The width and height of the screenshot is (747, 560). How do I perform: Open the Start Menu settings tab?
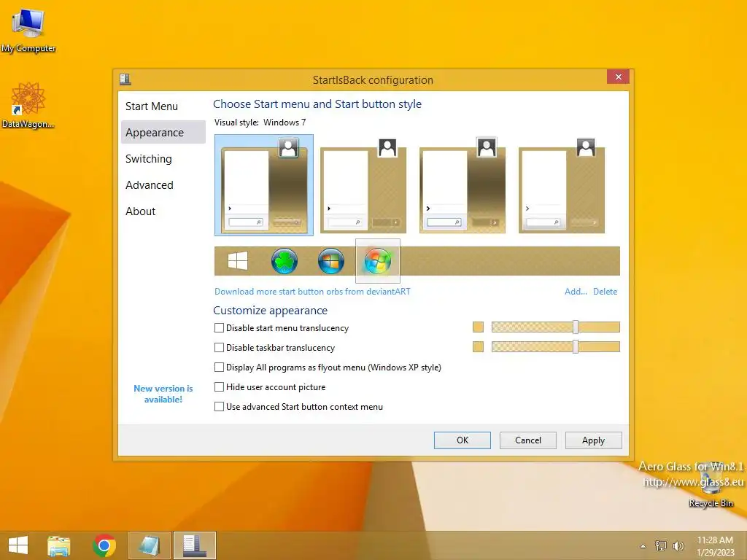pyautogui.click(x=163, y=106)
